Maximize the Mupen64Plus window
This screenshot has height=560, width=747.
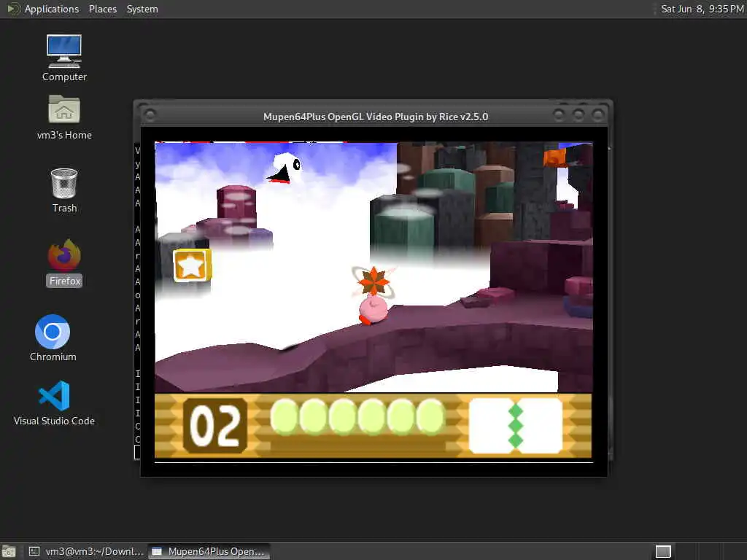pyautogui.click(x=578, y=114)
